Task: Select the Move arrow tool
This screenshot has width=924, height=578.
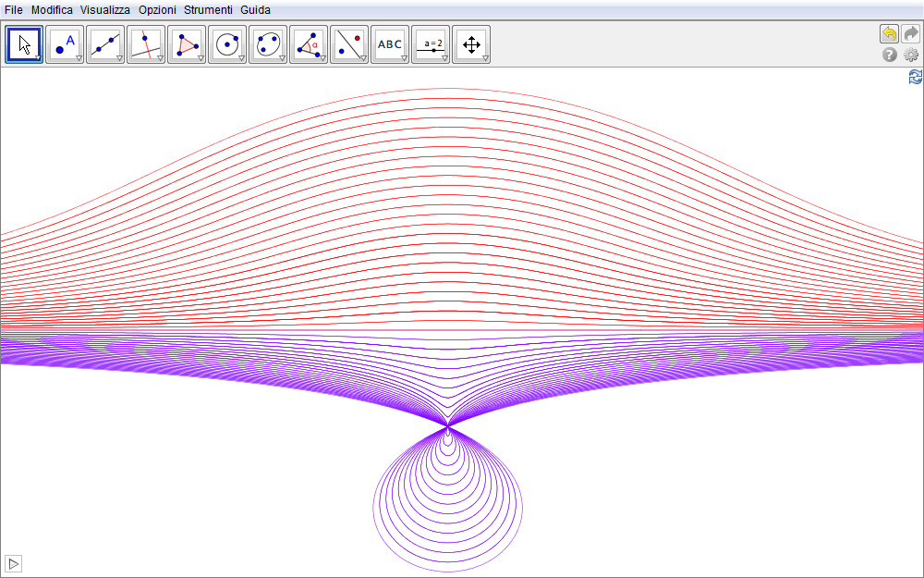Action: 24,43
